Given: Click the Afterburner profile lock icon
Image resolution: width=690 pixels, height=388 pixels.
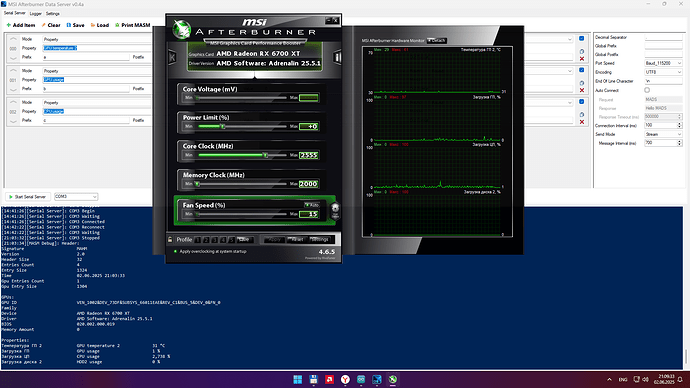Looking at the screenshot, I should coord(170,239).
